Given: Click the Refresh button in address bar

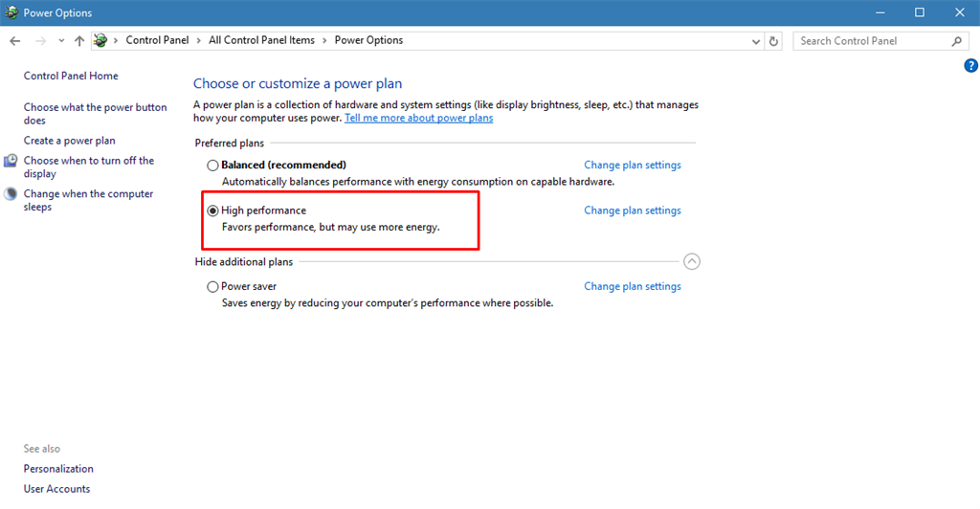Looking at the screenshot, I should 774,41.
